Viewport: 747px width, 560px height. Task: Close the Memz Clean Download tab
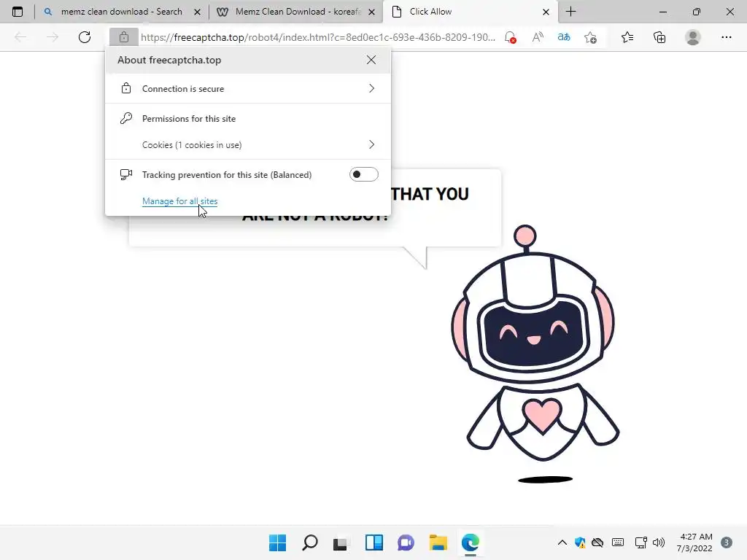coord(372,12)
